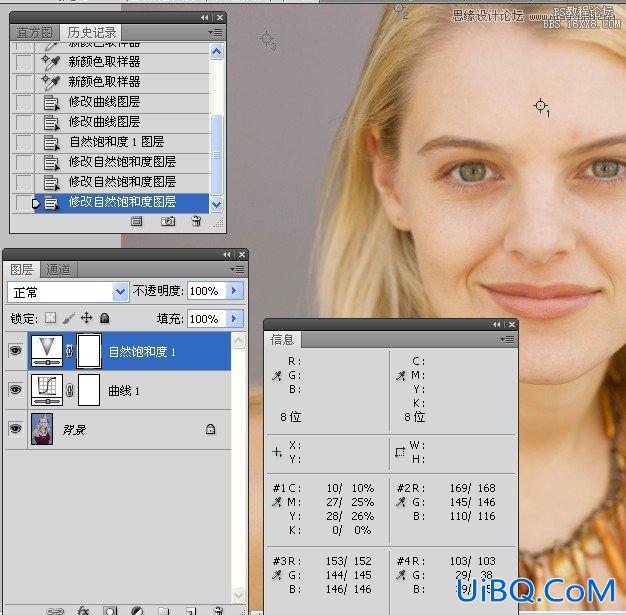Viewport: 626px width, 615px height.
Task: Click the 填充 100% input field
Action: [207, 319]
